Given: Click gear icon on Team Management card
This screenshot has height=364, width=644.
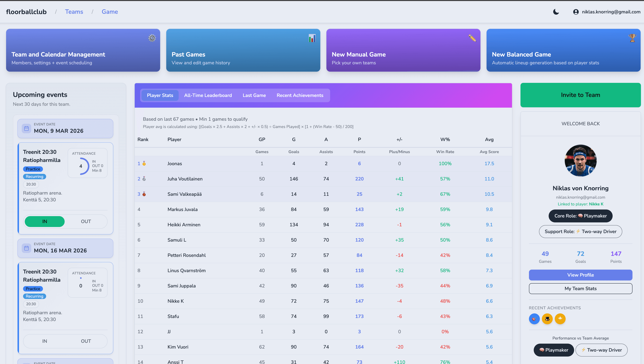Looking at the screenshot, I should pos(152,38).
